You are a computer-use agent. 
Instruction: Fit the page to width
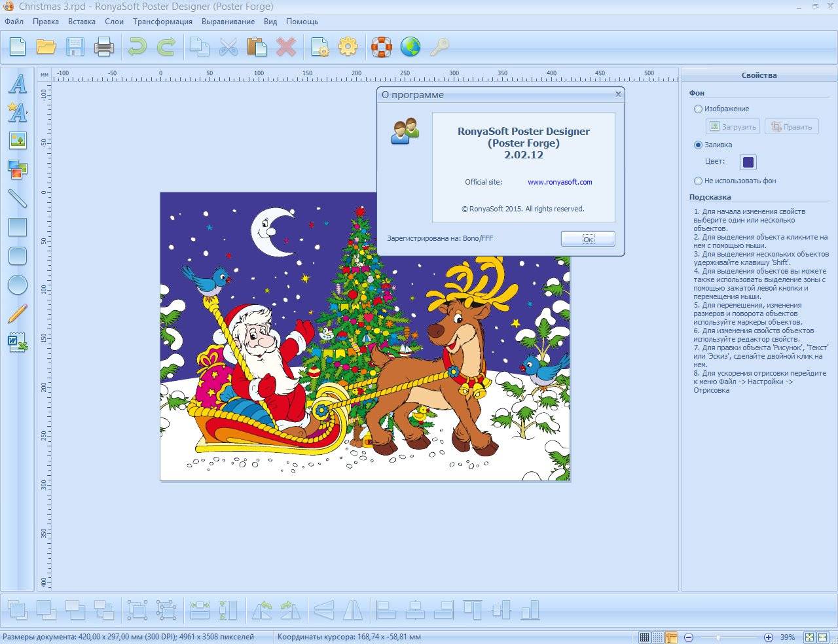pyautogui.click(x=823, y=637)
